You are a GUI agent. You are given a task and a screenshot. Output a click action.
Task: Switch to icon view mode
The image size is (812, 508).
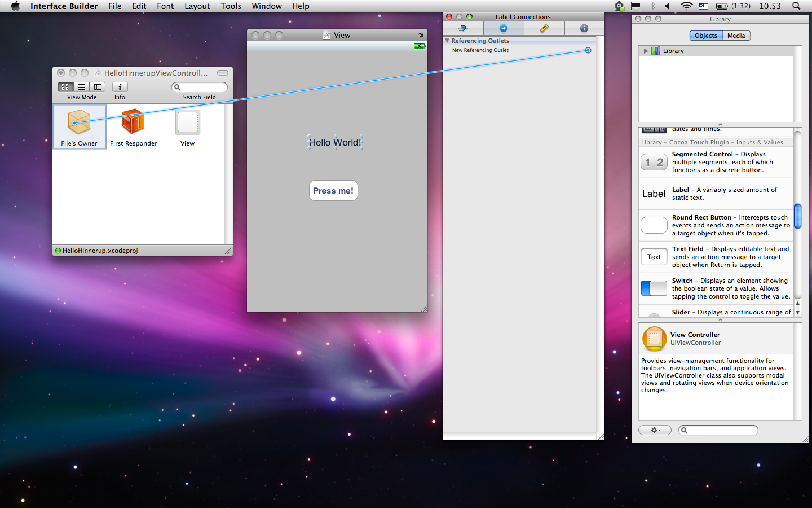[x=65, y=87]
